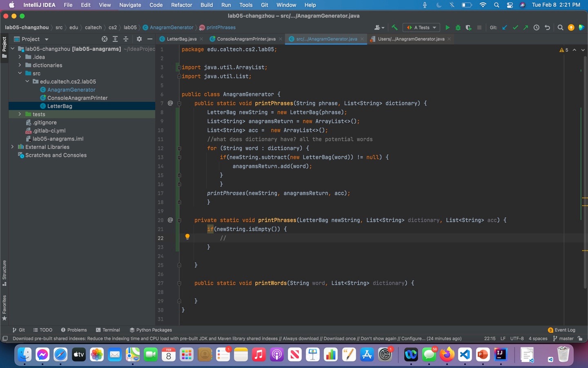The image size is (588, 368).
Task: Open the Terminal tool window
Action: tap(108, 330)
